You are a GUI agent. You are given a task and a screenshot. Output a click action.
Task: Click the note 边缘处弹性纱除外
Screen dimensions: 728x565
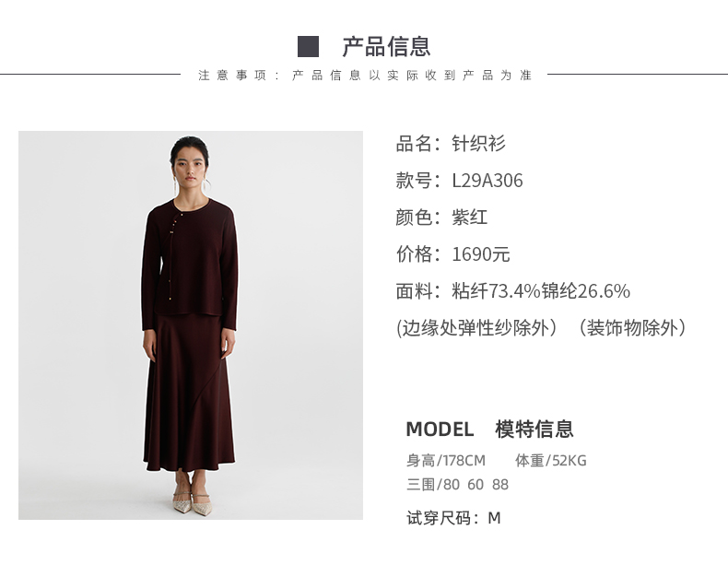(476, 328)
